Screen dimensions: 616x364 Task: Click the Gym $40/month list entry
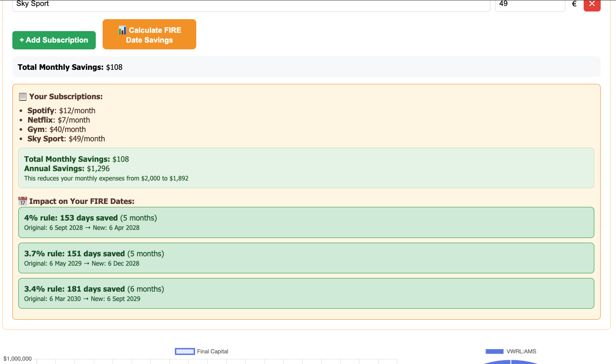[57, 129]
